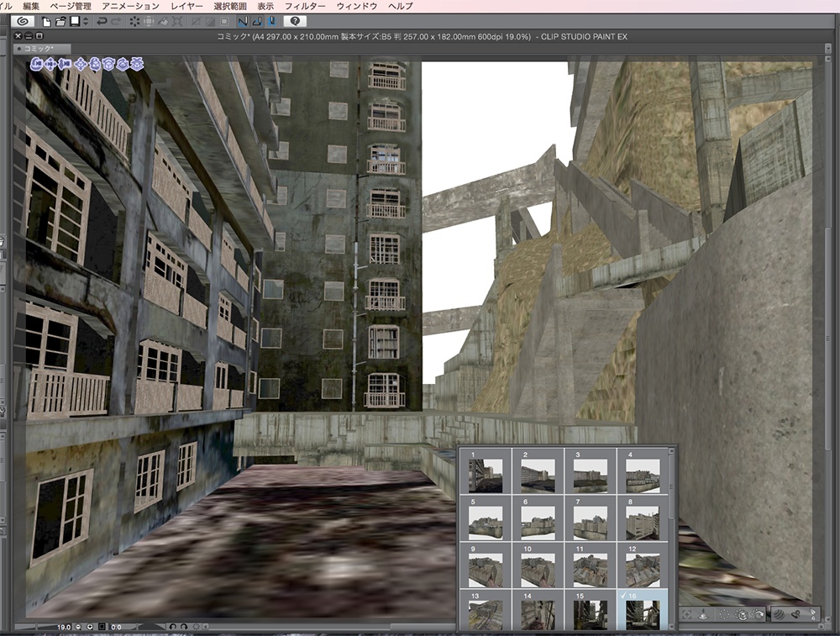Image resolution: width=840 pixels, height=636 pixels.
Task: Click the Move Object planar manipulator icon
Action: pyautogui.click(x=81, y=65)
